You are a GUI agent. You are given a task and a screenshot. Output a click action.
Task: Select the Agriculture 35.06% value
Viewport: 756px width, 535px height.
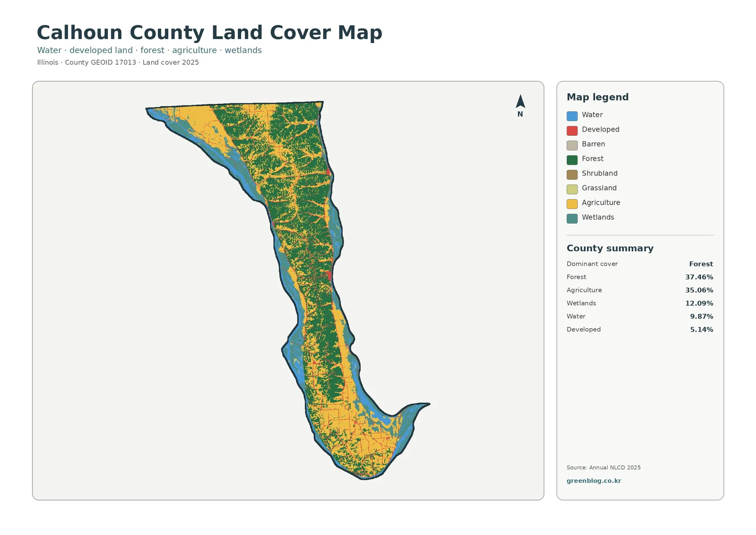coord(699,290)
